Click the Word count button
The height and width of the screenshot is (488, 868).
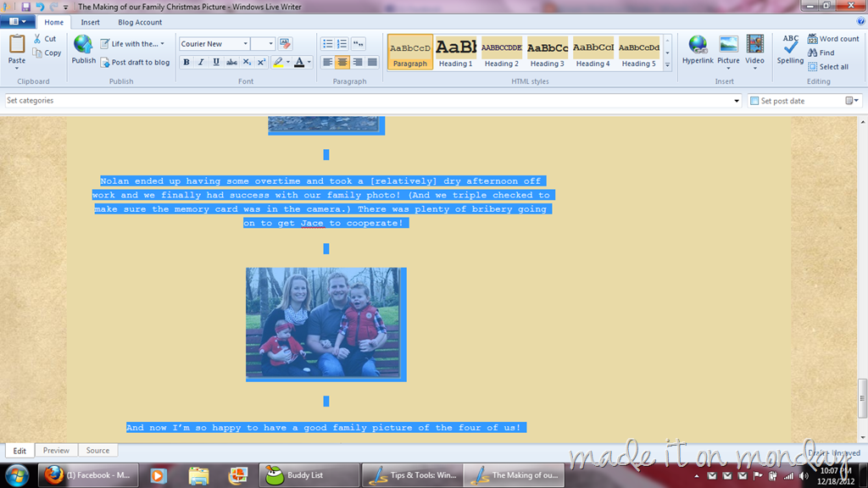click(833, 39)
